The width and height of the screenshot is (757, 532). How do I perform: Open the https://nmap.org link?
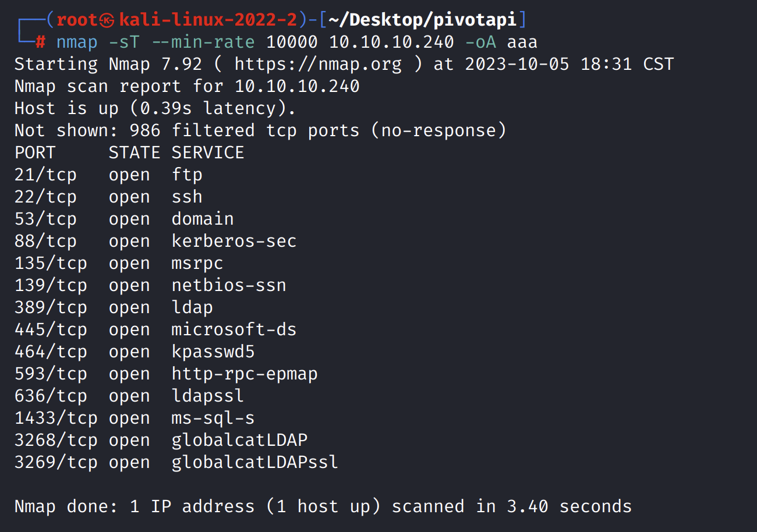pyautogui.click(x=318, y=64)
